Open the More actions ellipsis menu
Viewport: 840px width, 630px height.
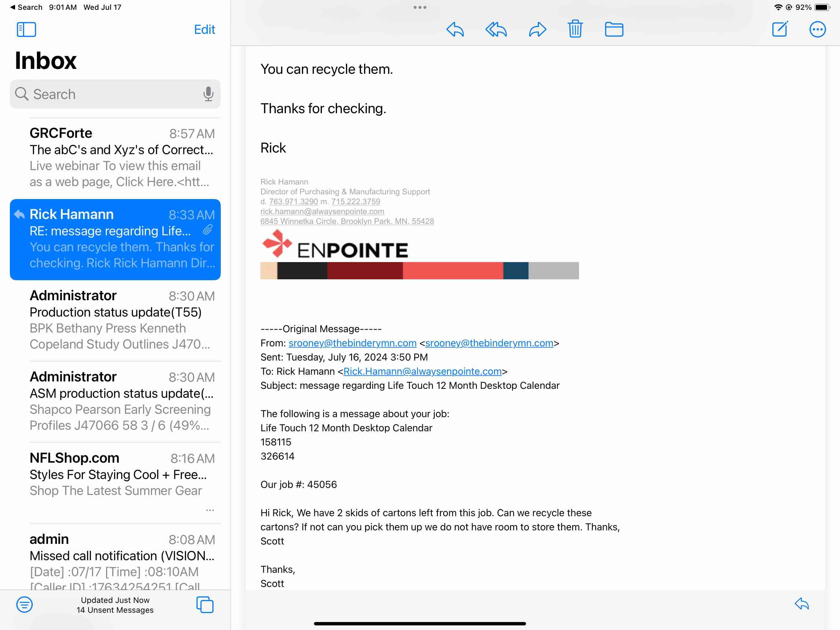tap(817, 30)
